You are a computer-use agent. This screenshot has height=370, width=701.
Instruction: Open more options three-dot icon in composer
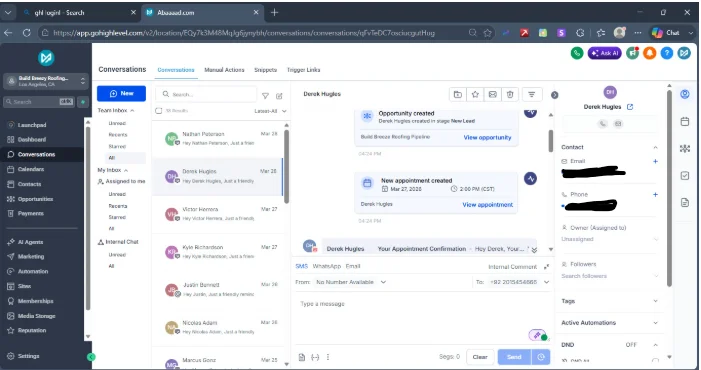328,357
